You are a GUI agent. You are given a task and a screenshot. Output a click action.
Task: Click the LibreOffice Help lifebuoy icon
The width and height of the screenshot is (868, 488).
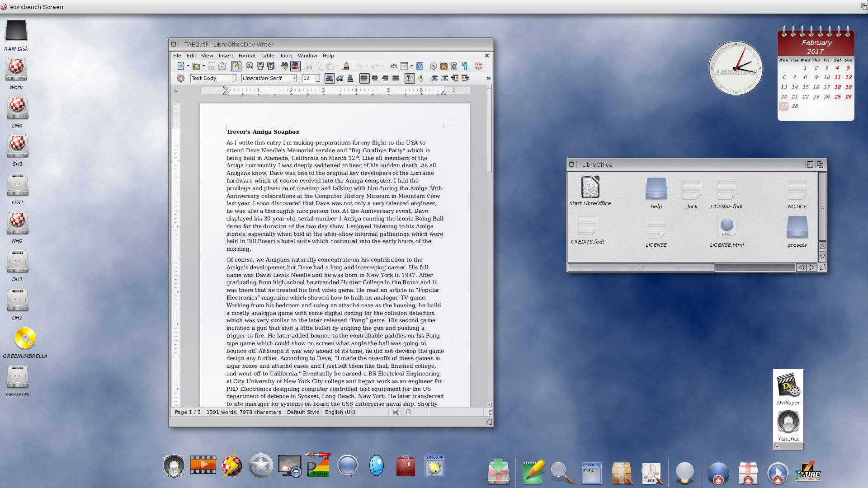click(478, 66)
